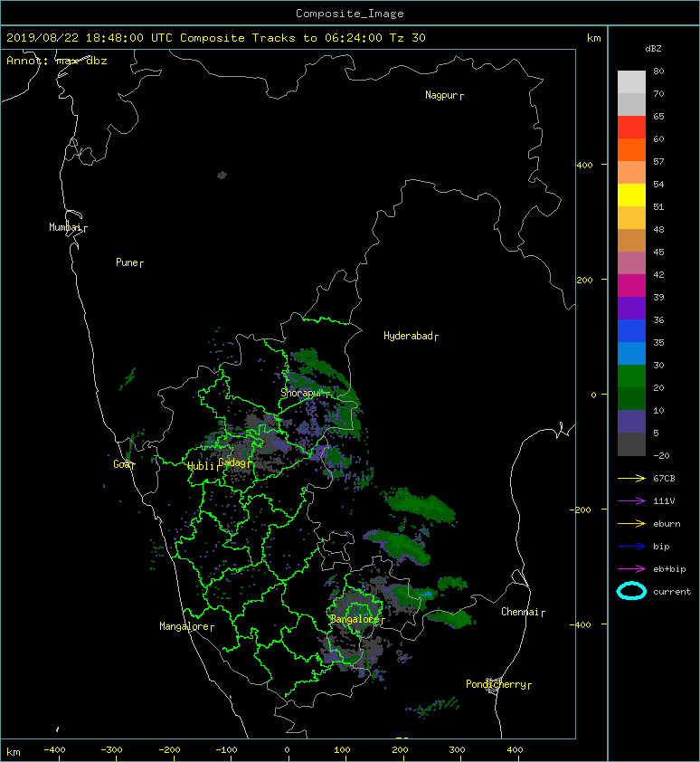Pick the 5 dBZ dark gray swatch
Image resolution: width=700 pixels, height=762 pixels.
631,443
